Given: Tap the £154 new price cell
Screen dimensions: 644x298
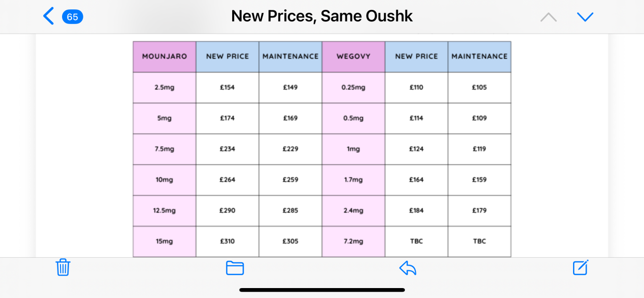Looking at the screenshot, I should click(227, 87).
